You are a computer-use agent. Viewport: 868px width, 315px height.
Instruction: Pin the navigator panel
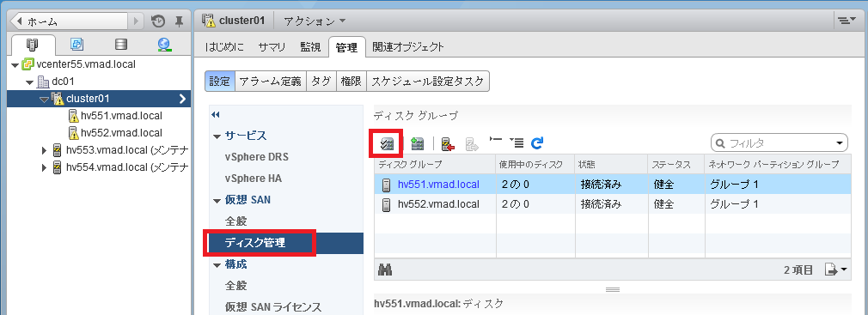178,21
